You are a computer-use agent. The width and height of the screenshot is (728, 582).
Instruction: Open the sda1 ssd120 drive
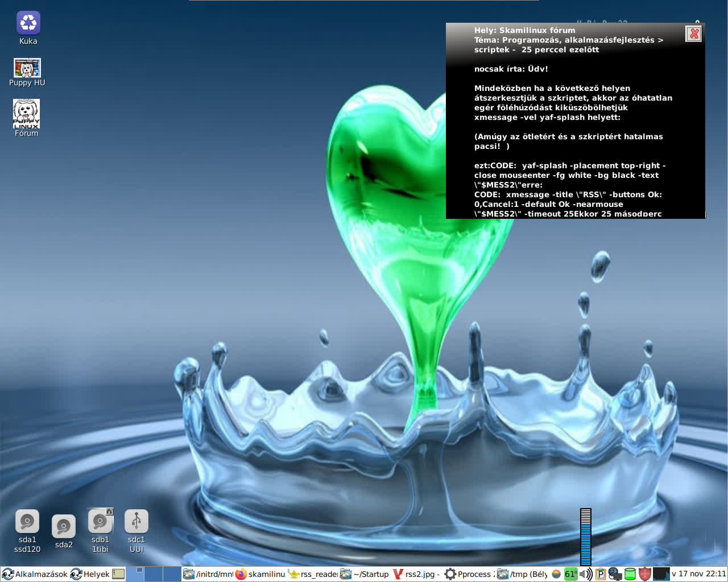coord(27,531)
